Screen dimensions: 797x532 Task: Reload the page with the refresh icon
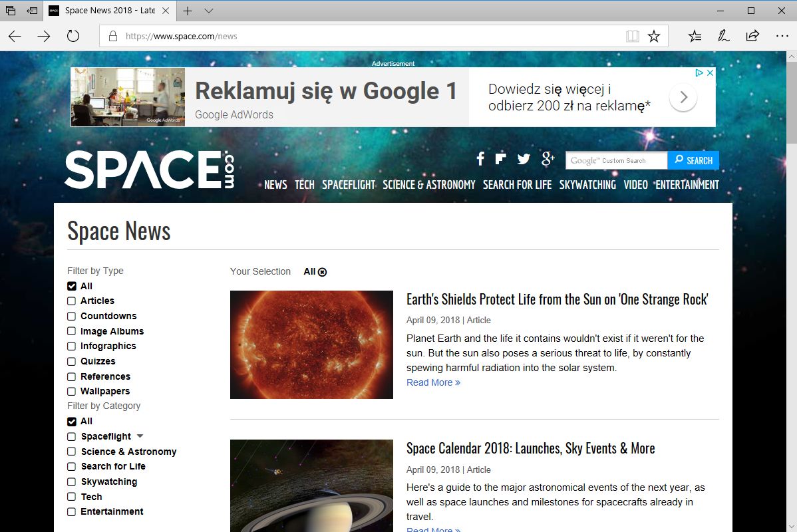click(73, 36)
